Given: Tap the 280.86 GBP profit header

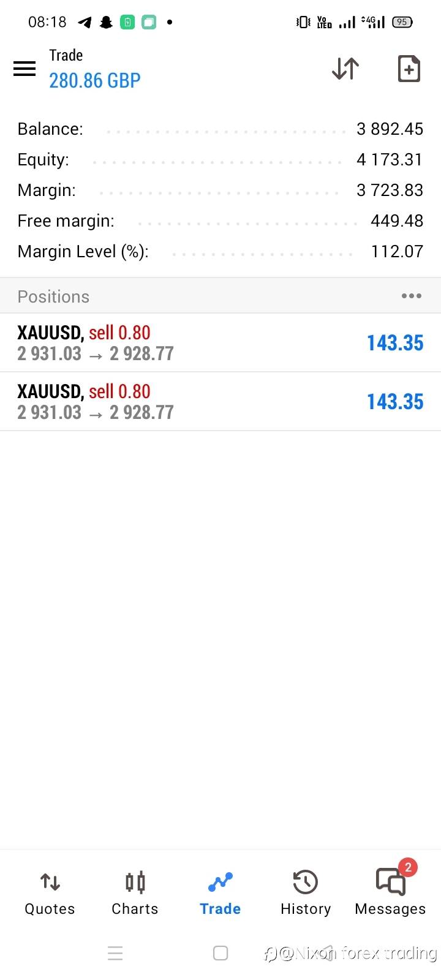Looking at the screenshot, I should click(95, 80).
